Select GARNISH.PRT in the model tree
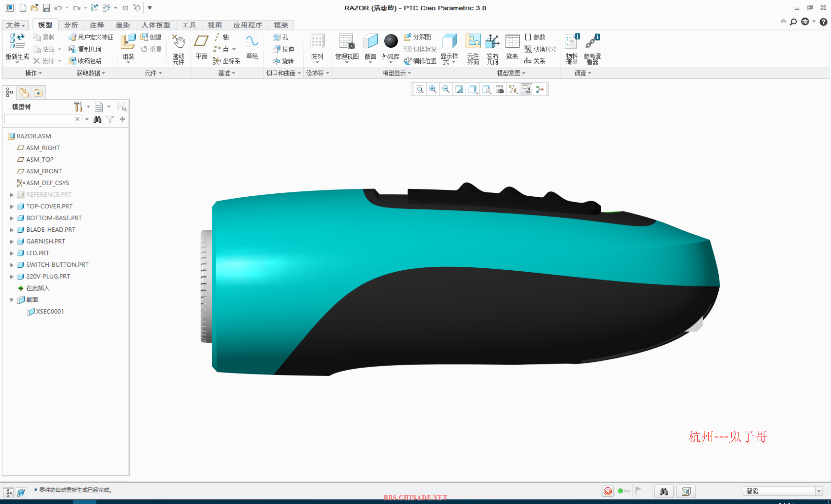The height and width of the screenshot is (504, 831). click(45, 241)
